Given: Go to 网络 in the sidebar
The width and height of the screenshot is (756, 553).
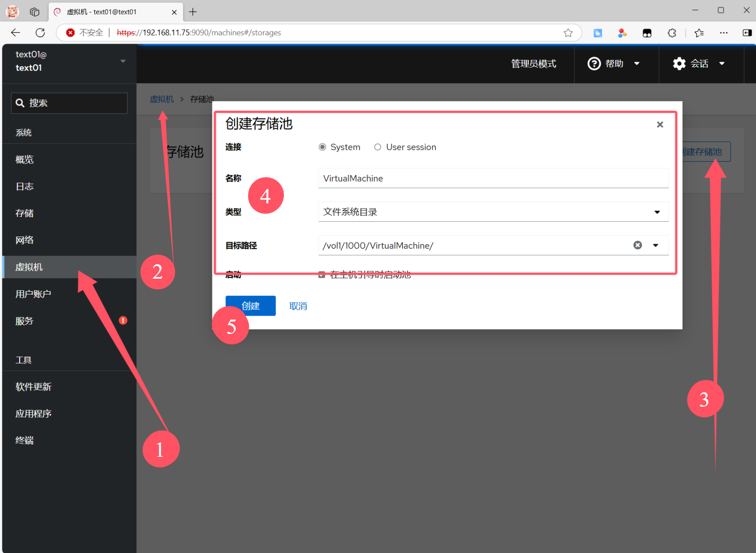Looking at the screenshot, I should [x=25, y=240].
